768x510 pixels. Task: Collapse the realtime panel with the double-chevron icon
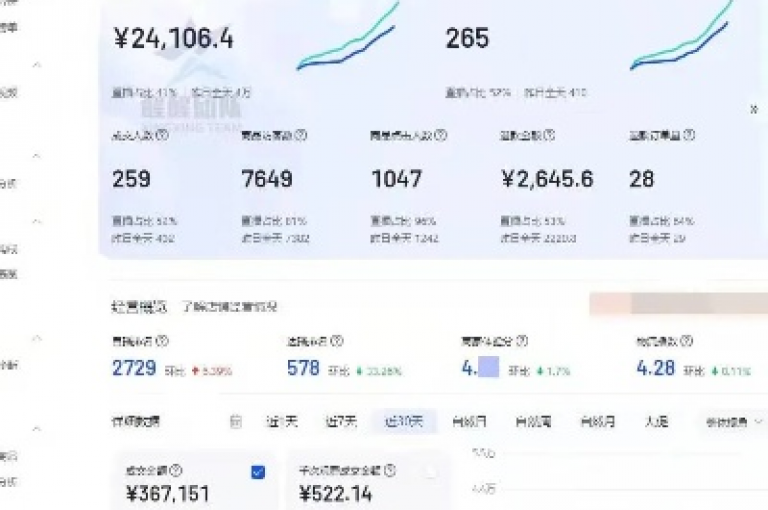point(754,109)
